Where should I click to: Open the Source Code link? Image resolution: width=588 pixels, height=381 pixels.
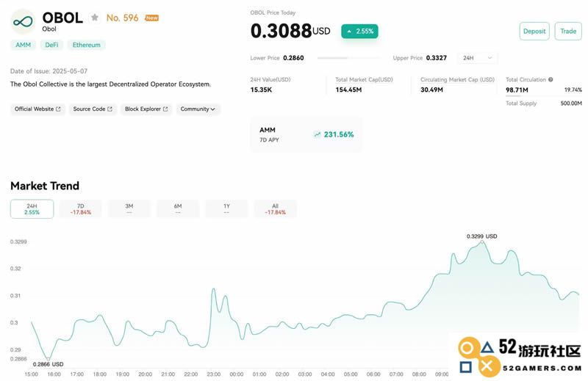[x=93, y=109]
